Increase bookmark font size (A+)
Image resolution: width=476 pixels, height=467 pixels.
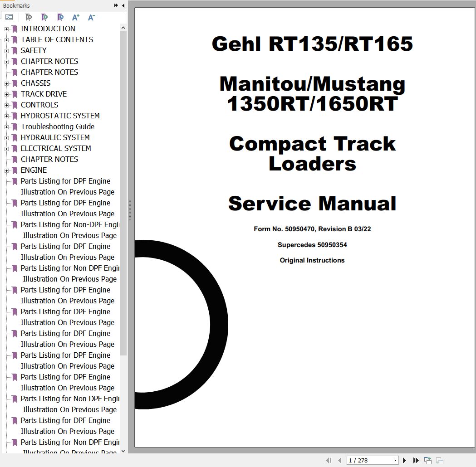[76, 17]
